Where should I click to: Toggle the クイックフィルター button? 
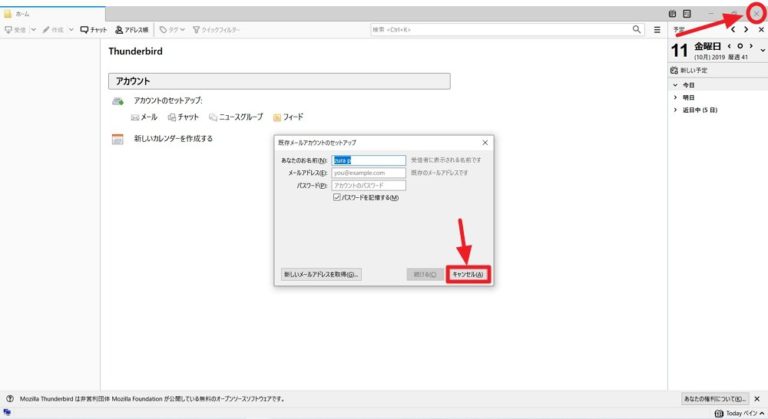(216, 30)
